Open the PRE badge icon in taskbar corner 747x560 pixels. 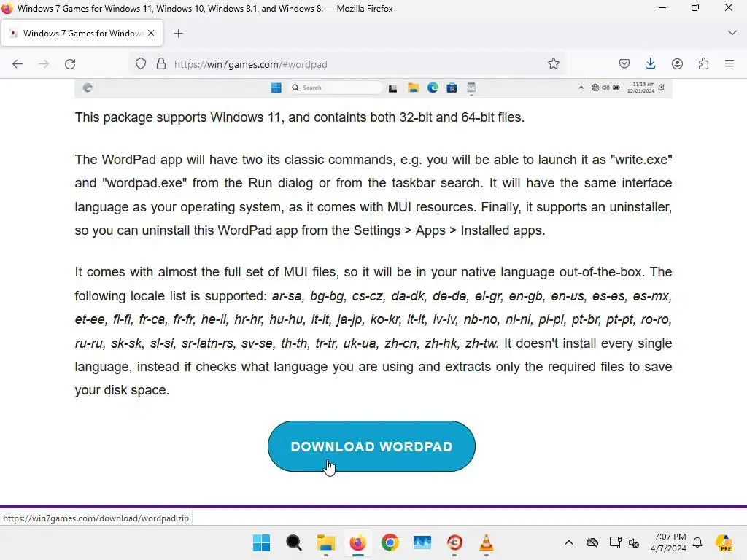point(724,542)
